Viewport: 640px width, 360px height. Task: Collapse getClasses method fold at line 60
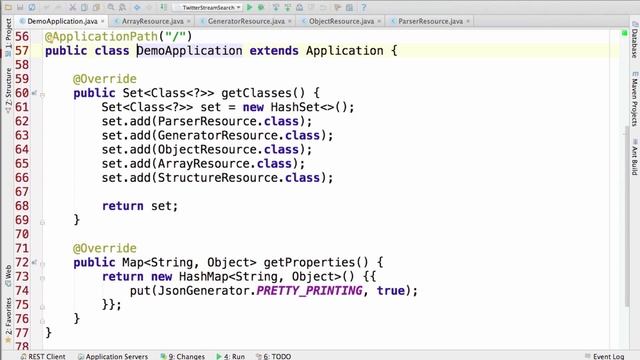coord(42,95)
